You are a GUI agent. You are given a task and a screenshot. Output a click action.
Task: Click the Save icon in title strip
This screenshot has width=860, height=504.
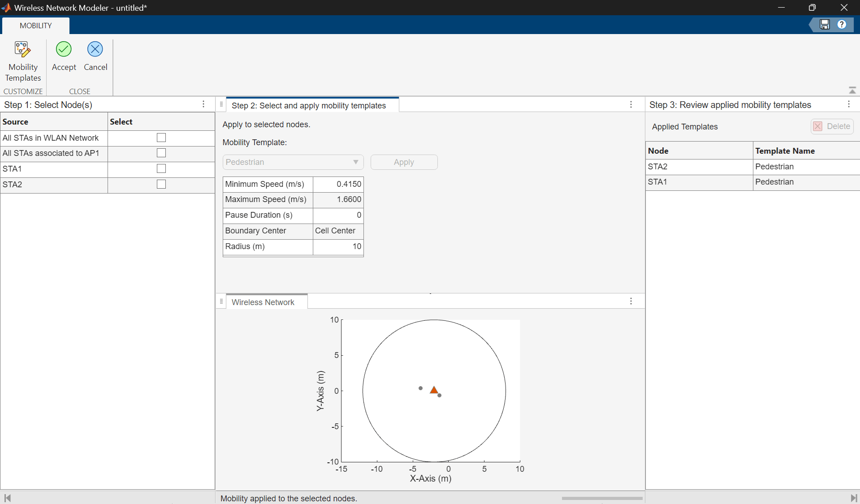coord(825,25)
